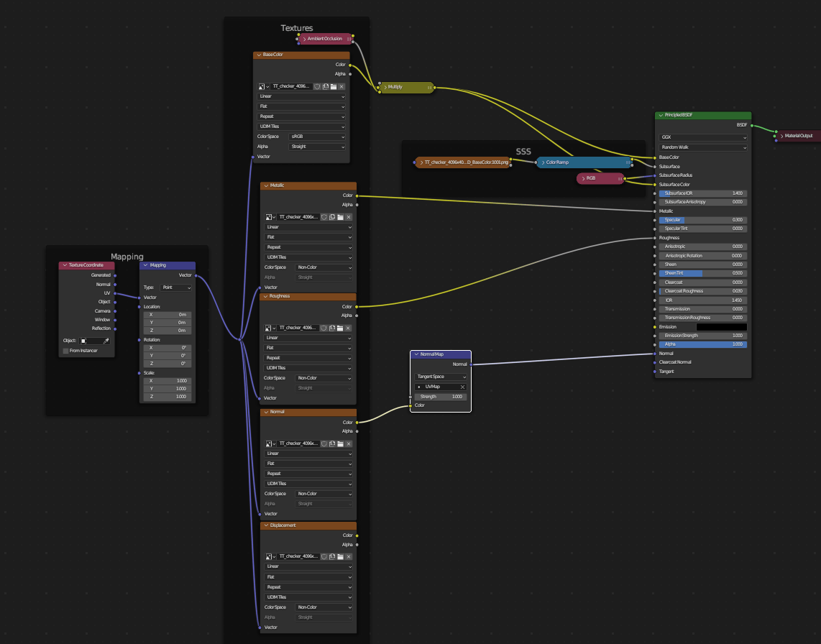This screenshot has height=644, width=821.
Task: Click the eyedropper in Texture Coordinate Object field
Action: 106,341
